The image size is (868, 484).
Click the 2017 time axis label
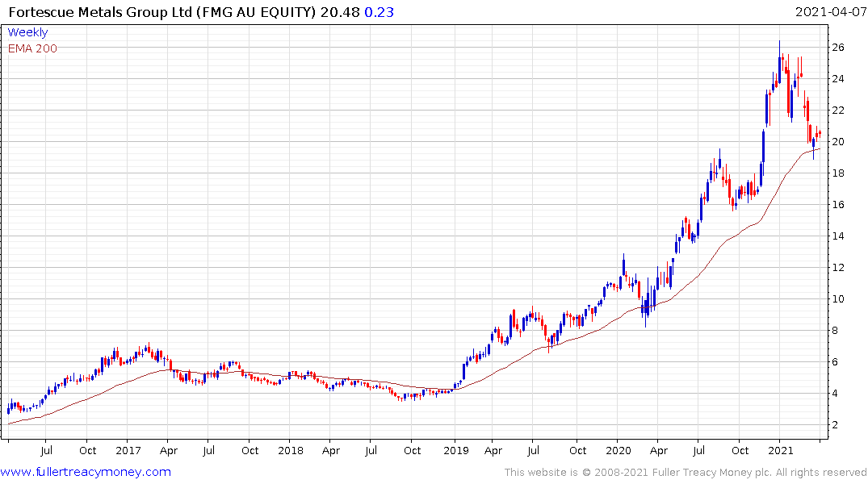128,451
